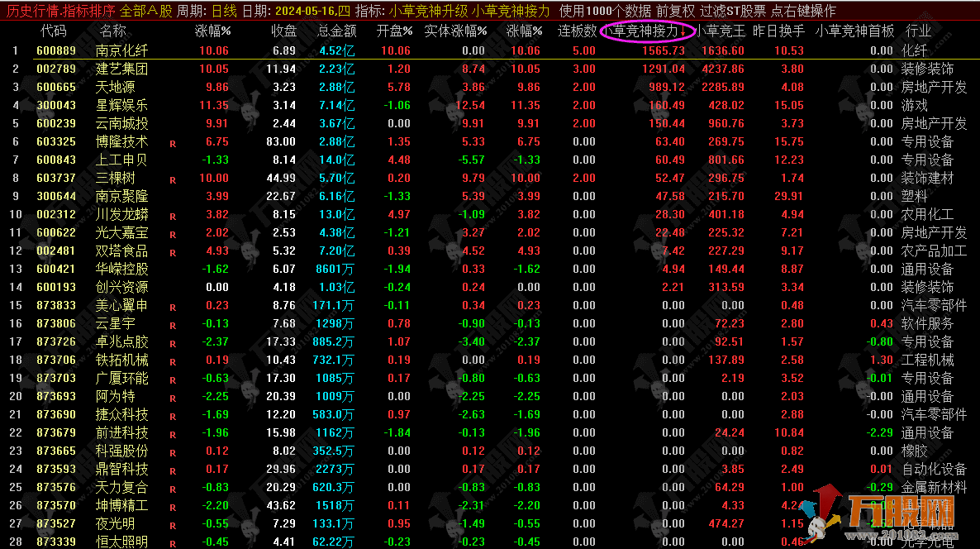Click the 涨幅% column header after 名称
The width and height of the screenshot is (980, 549).
point(212,31)
